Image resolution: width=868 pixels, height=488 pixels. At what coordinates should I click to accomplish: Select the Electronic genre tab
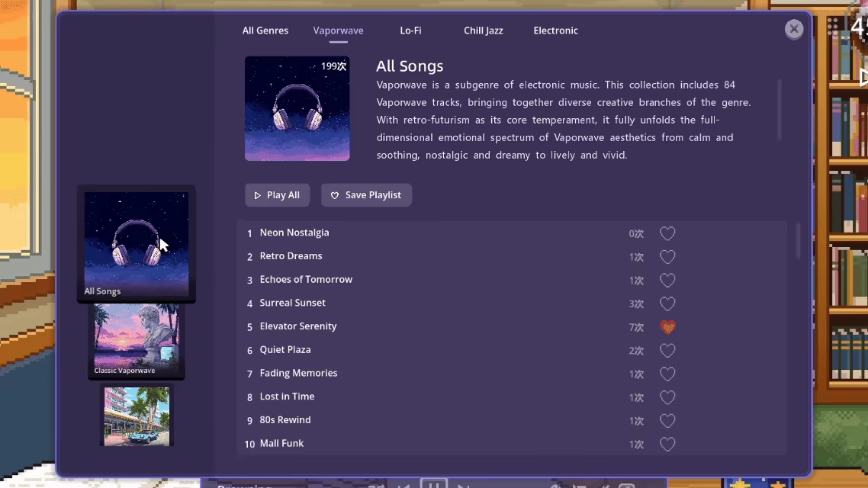click(555, 30)
